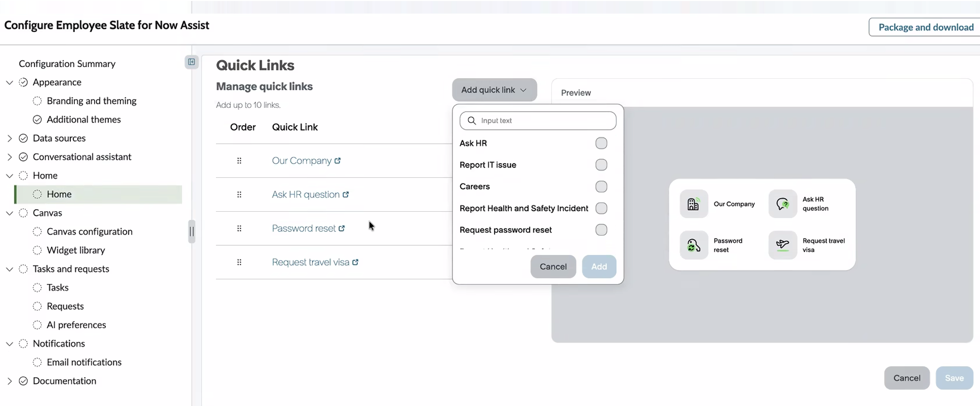Open the Requests sidebar item
Viewport: 980px width, 406px height.
65,306
